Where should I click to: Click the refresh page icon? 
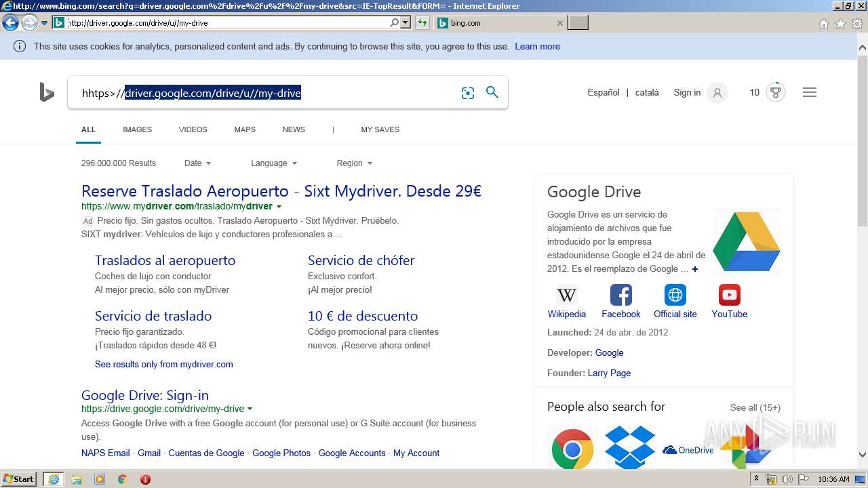[422, 23]
